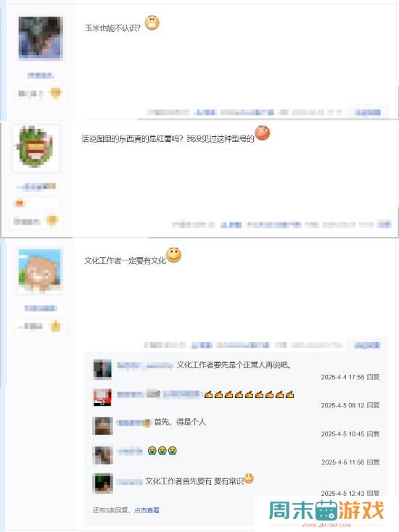This screenshot has width=399, height=532.
Task: Reply to the crying emojis comment at 11:56
Action: tap(373, 462)
